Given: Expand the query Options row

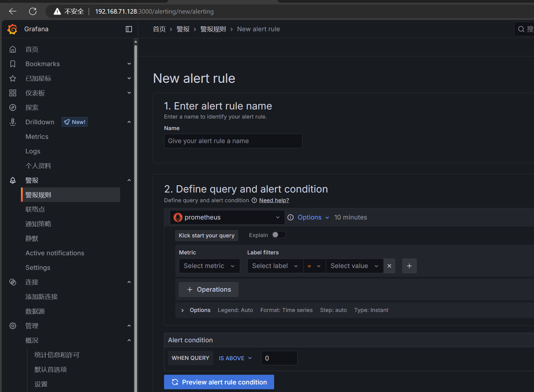Looking at the screenshot, I should [182, 310].
